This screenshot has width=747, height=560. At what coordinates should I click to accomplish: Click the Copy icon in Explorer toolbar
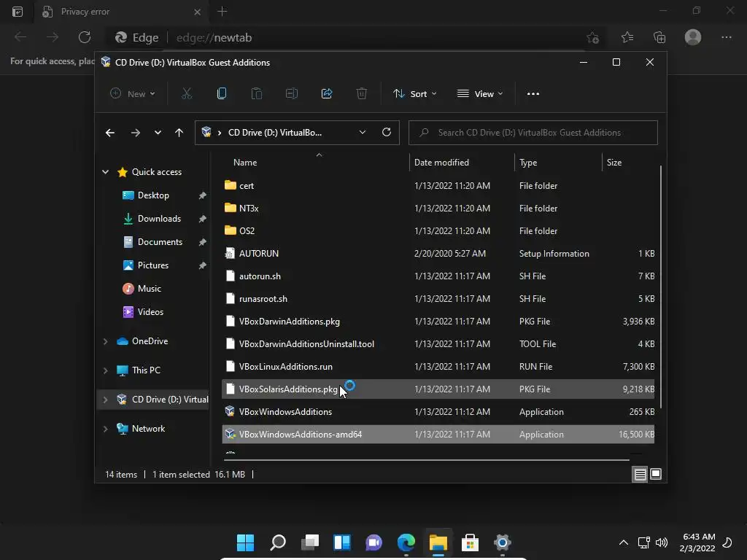coord(222,94)
